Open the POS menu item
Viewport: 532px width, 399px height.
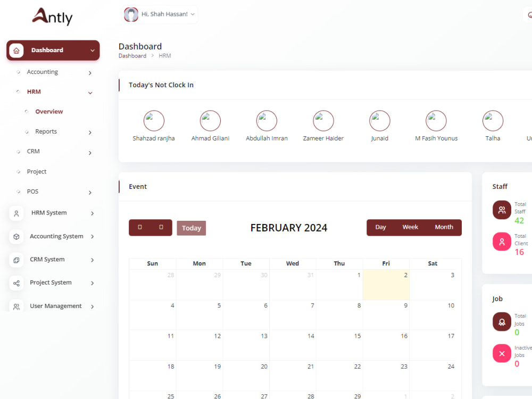point(32,192)
